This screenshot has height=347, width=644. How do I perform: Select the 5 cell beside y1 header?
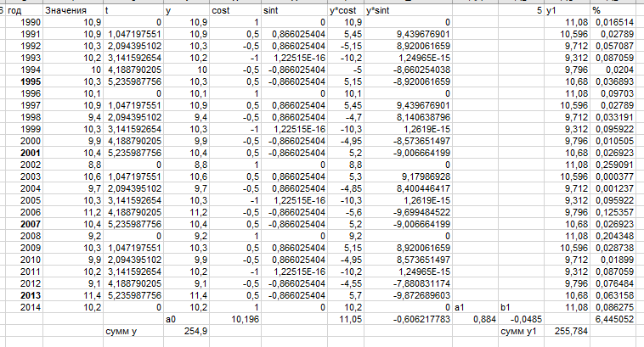coord(521,10)
